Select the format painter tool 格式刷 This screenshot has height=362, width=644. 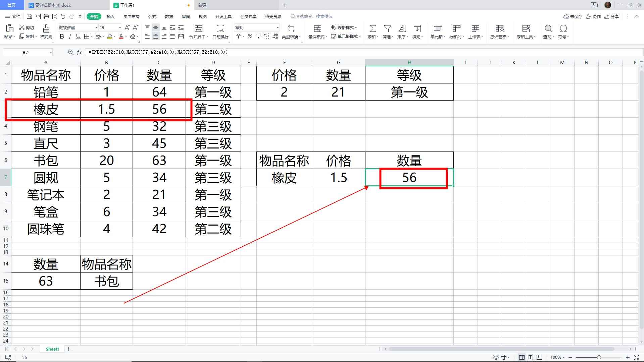46,32
